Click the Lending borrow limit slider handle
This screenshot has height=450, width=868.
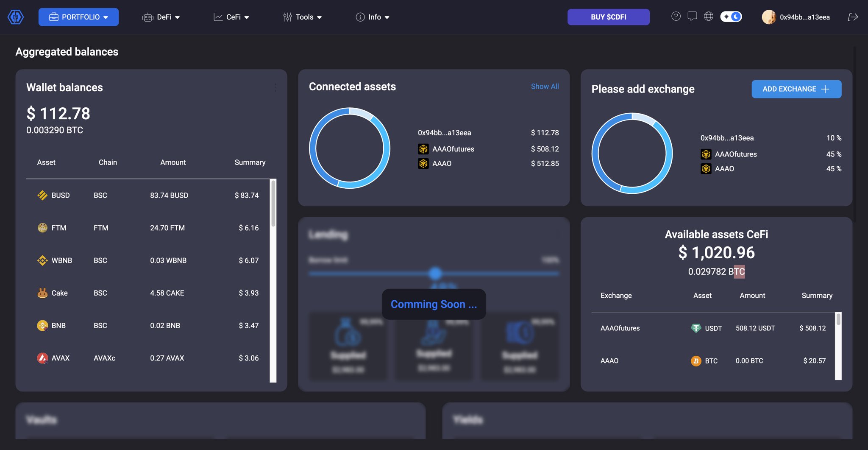(x=435, y=274)
